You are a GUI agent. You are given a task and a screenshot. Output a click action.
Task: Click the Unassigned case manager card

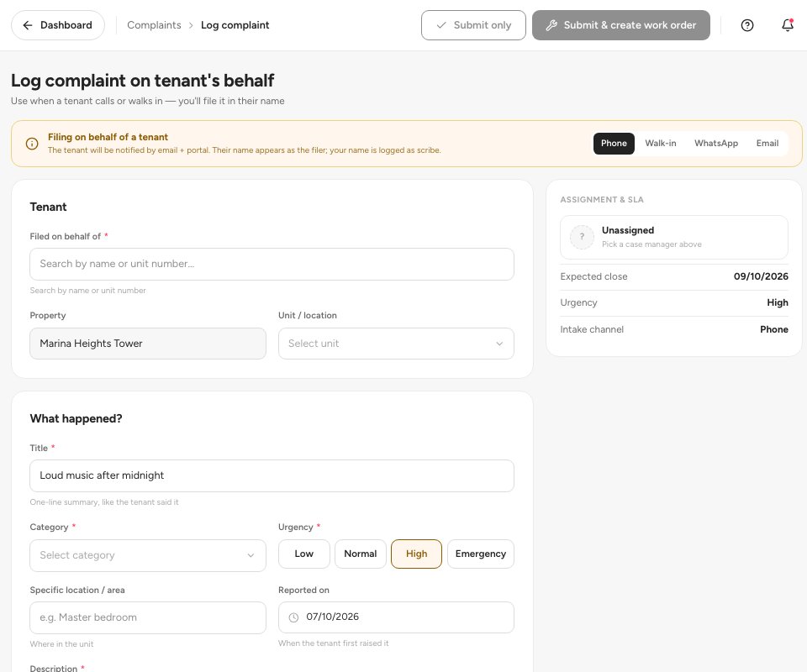(673, 237)
